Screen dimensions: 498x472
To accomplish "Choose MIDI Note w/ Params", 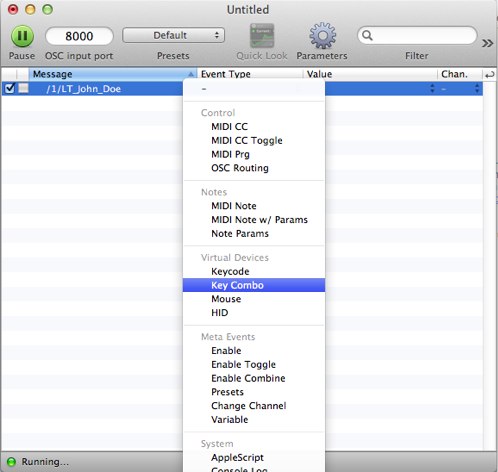I will pyautogui.click(x=254, y=220).
